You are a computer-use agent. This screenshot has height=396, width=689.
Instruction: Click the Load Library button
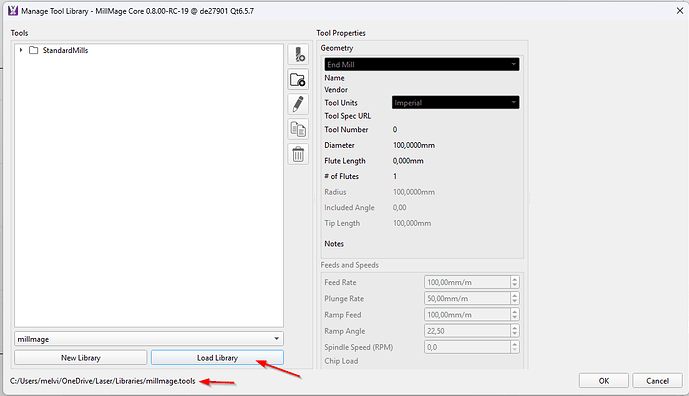click(x=217, y=358)
